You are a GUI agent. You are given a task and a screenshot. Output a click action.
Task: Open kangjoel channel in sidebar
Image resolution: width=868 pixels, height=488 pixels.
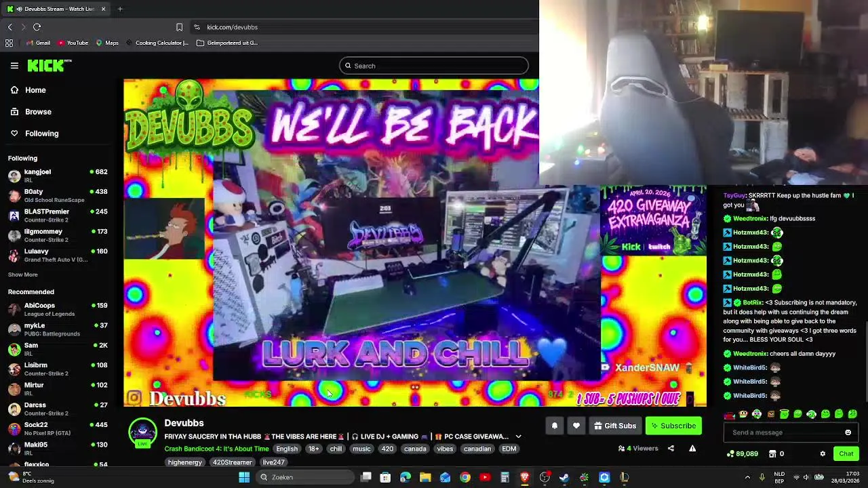coord(58,176)
